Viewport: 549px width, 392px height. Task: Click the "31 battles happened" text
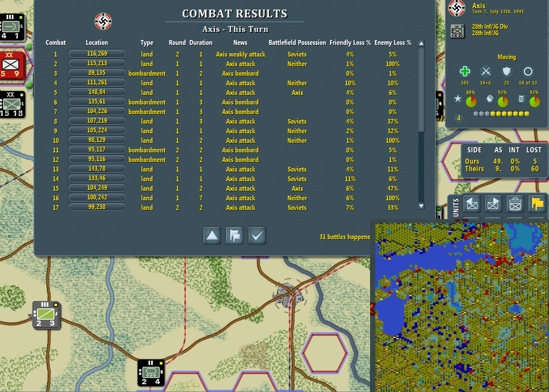[344, 237]
